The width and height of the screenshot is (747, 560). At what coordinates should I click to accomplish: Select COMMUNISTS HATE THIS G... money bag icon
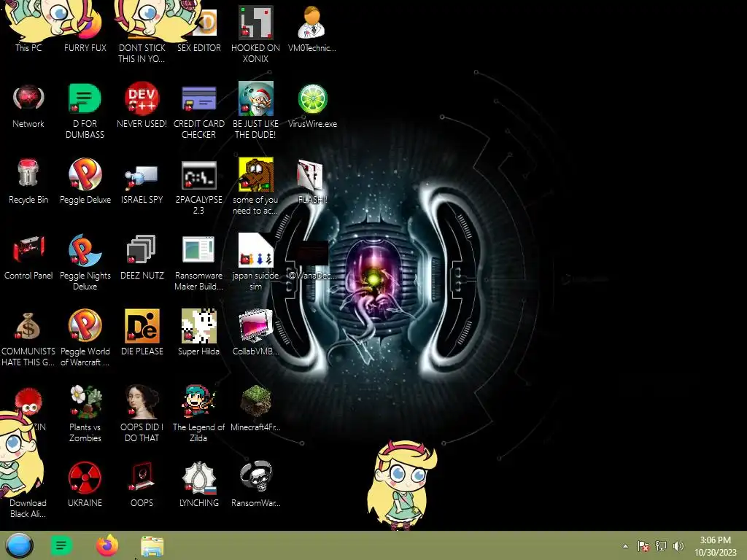[x=28, y=338]
